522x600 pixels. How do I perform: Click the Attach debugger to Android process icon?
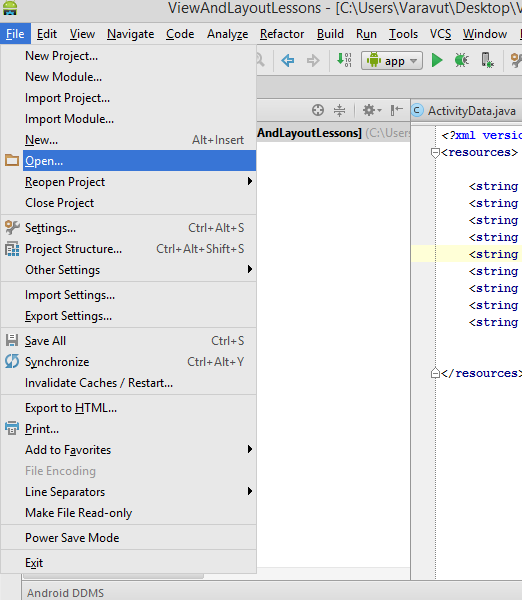coord(487,60)
